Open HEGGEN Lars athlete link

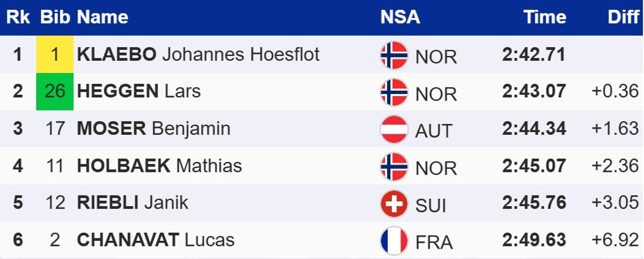pos(138,91)
